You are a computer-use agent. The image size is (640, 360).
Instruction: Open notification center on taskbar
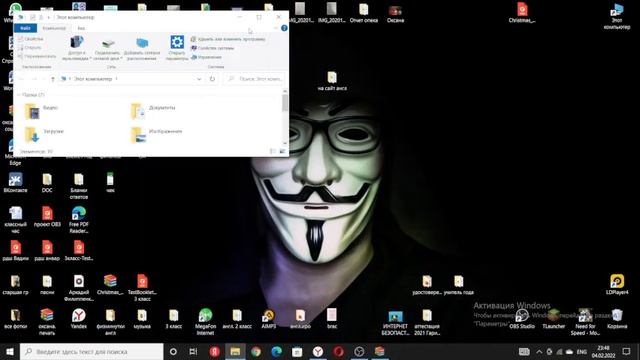tap(627, 351)
